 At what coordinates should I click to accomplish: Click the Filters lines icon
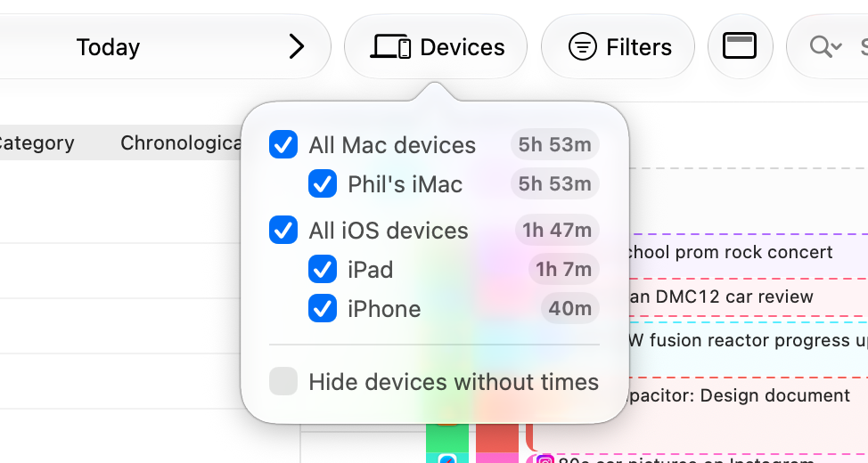[x=582, y=46]
